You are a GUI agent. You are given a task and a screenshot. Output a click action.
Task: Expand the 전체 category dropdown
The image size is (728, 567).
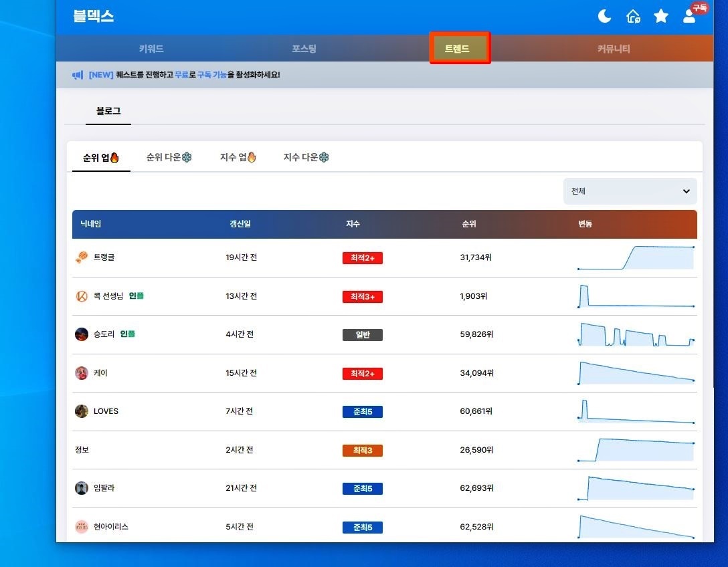pyautogui.click(x=630, y=191)
